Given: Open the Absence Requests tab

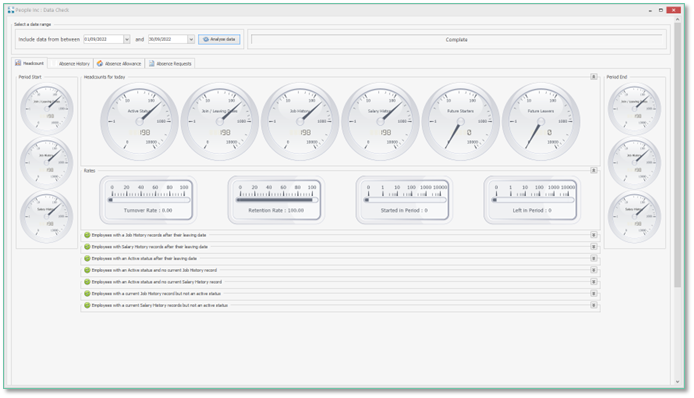Looking at the screenshot, I should [170, 64].
